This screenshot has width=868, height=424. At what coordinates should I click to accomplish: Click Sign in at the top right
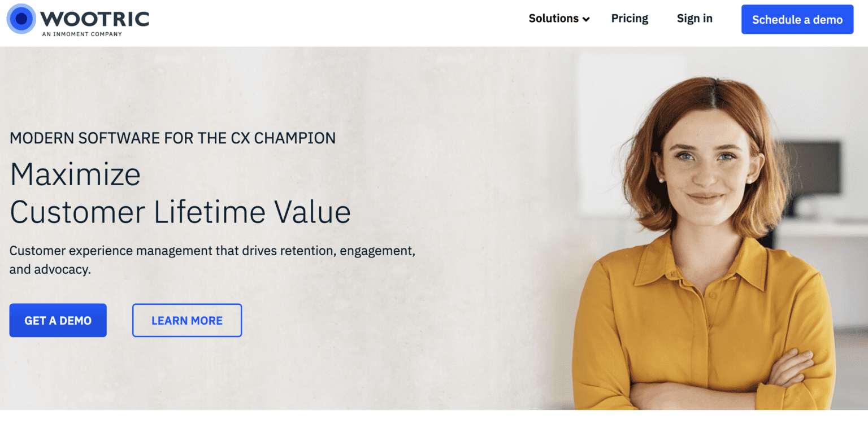[x=695, y=18]
